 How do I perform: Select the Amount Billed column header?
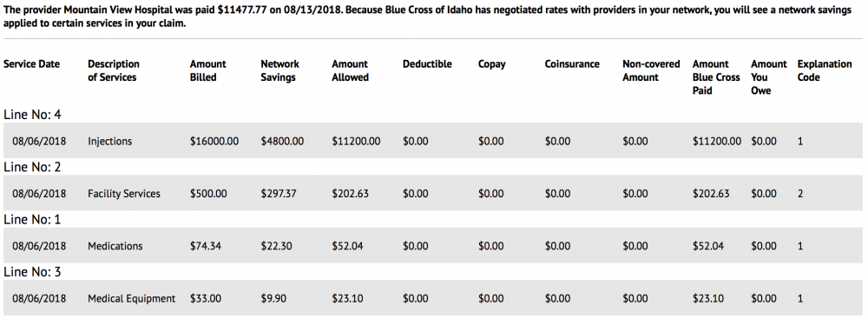pos(208,70)
